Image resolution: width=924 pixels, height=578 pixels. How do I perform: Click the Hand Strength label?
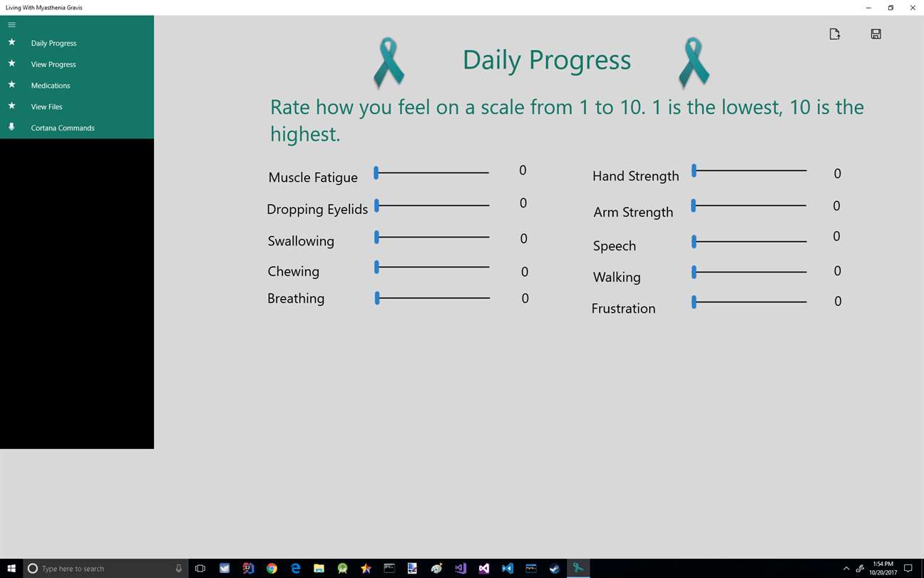[x=635, y=176]
